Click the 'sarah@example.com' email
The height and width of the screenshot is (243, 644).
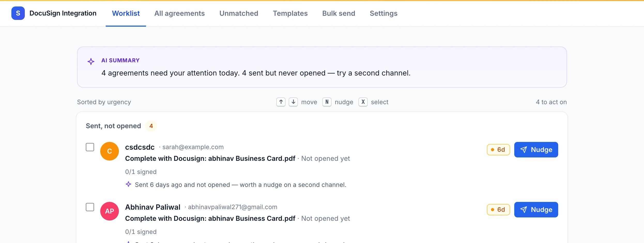[193, 147]
